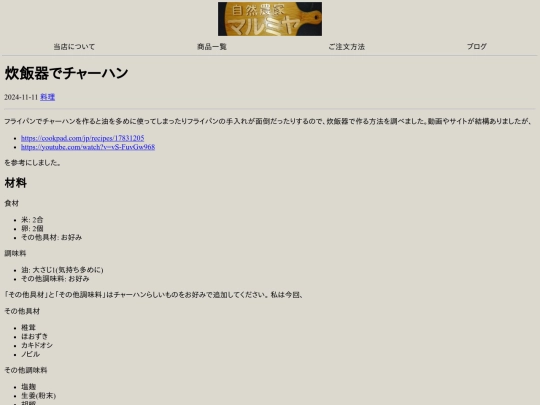Click the 生姜(粉末) list item
This screenshot has width=540, height=405.
tap(39, 396)
